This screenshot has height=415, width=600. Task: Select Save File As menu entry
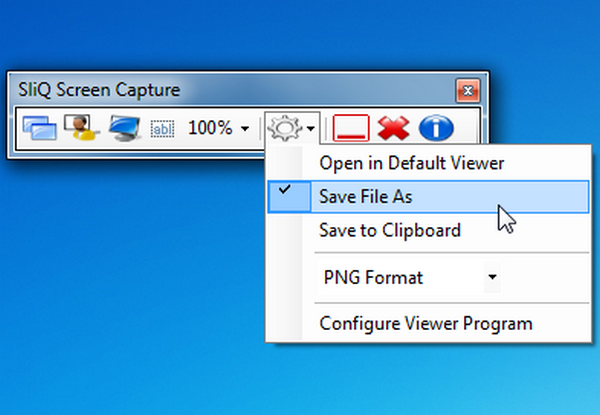428,197
